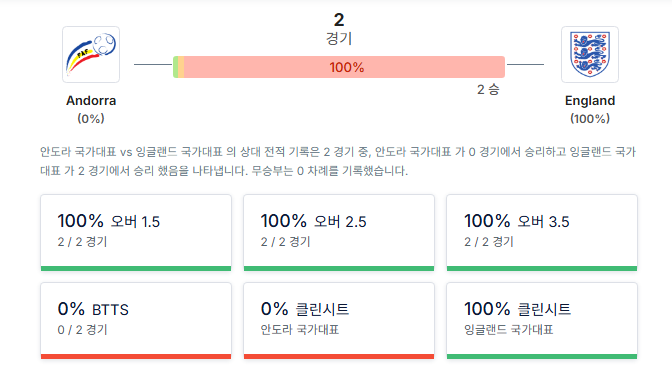Open the 0% BTTS stat card
672x370 pixels.
[136, 321]
